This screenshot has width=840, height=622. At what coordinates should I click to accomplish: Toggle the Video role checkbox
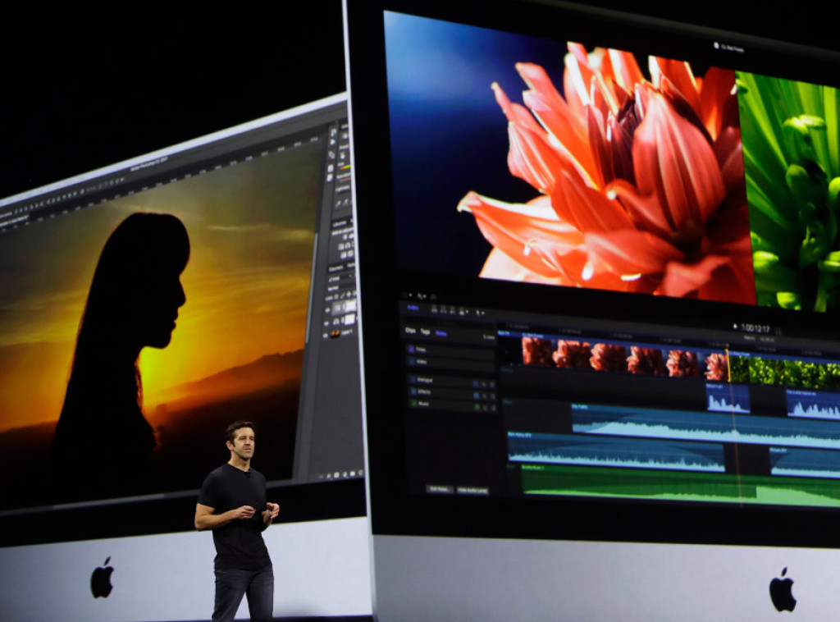pos(411,361)
